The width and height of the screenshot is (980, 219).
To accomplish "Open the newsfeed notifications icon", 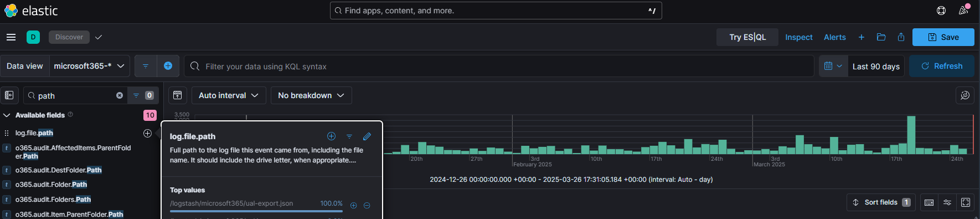I will click(x=964, y=11).
